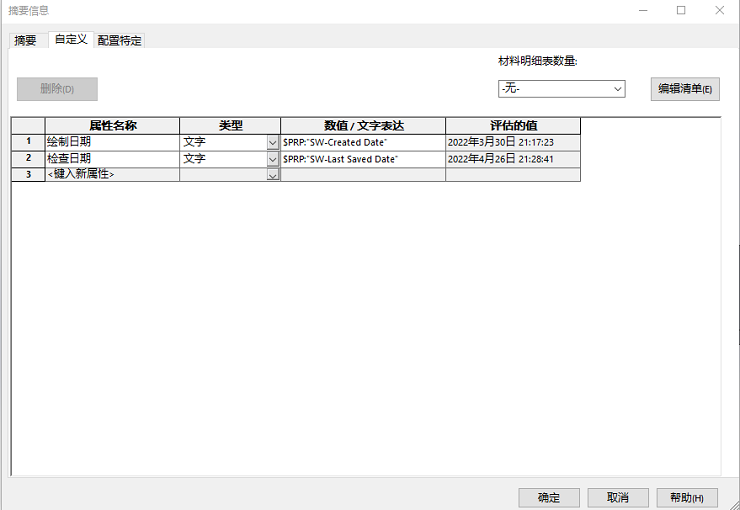The height and width of the screenshot is (510, 740).
Task: Click 文字 type cell in 绘制日期 row
Action: pyautogui.click(x=224, y=142)
